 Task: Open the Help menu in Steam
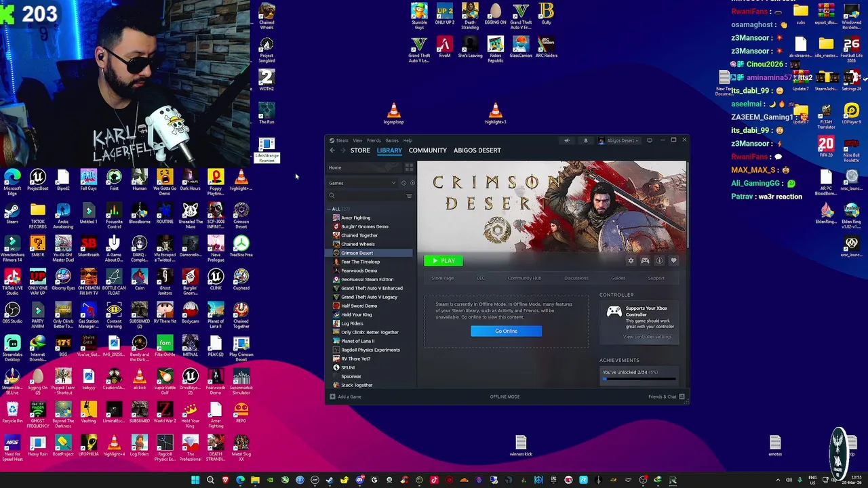pos(408,140)
